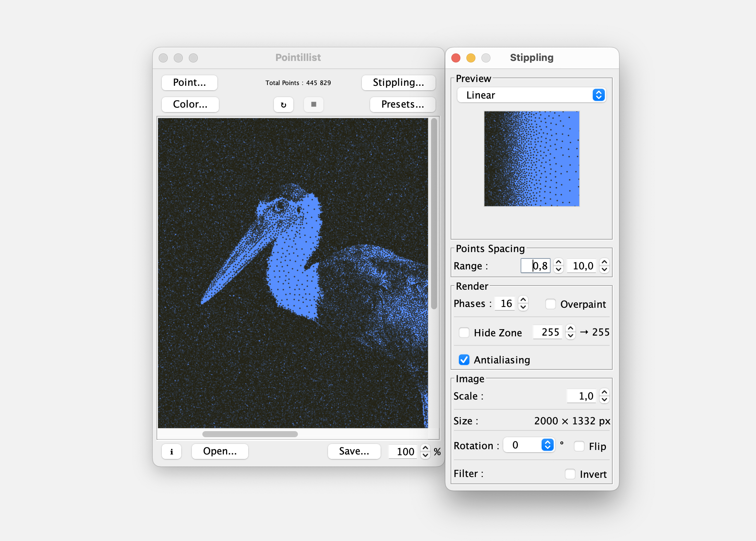Click the Point... button

point(190,83)
